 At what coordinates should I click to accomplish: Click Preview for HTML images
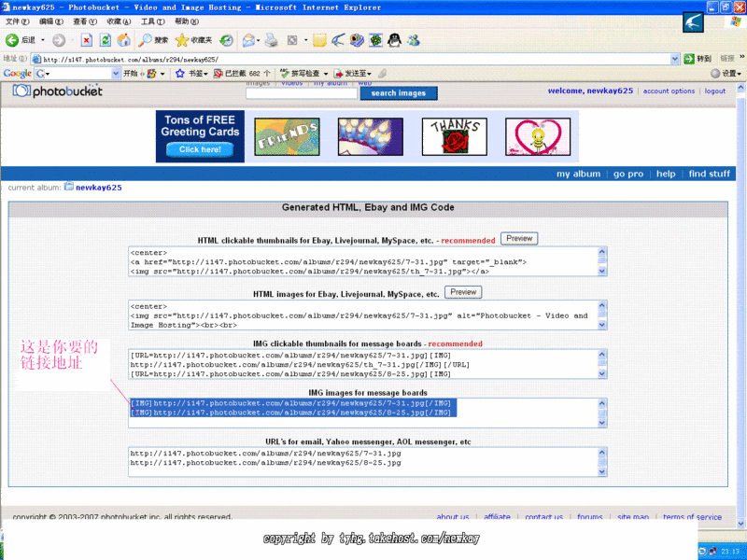(463, 292)
